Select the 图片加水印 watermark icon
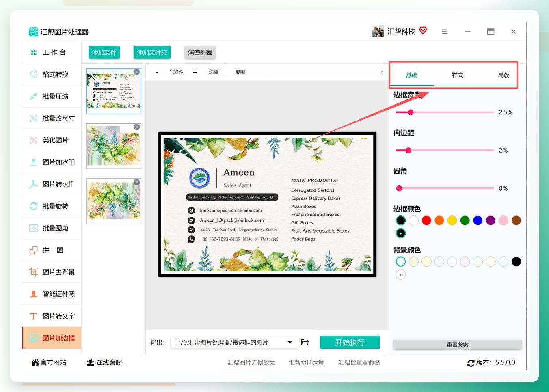549x392 pixels. (33, 162)
